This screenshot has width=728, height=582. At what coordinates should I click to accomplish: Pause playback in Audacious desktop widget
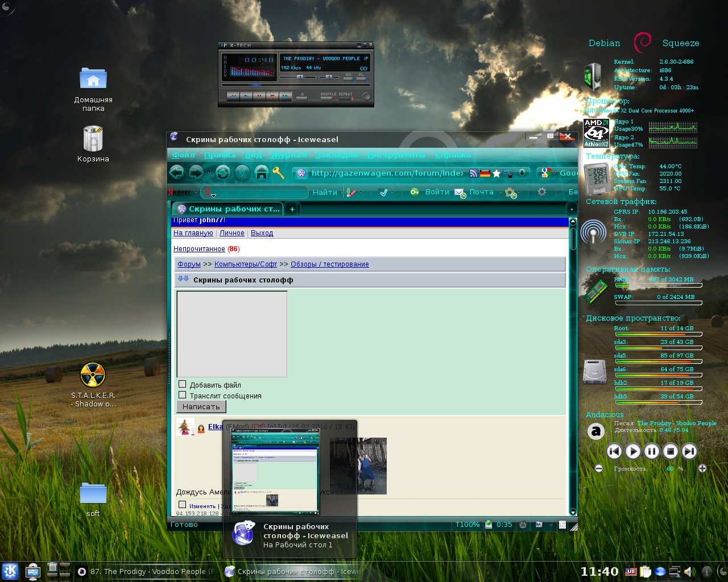(x=652, y=451)
